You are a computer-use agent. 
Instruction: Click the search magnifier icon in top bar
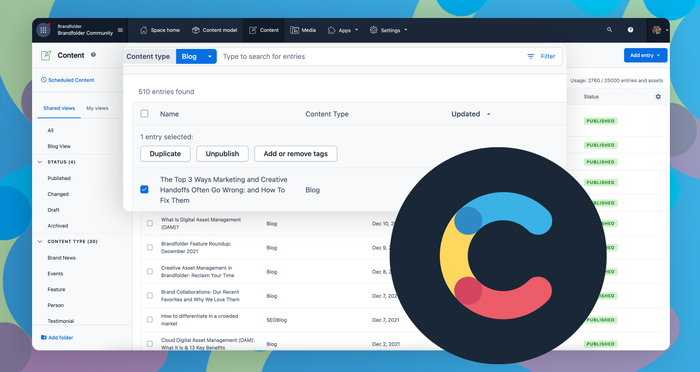(609, 30)
